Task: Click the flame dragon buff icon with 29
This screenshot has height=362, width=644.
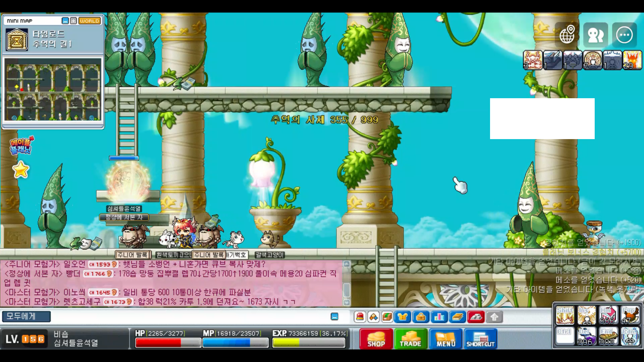Action: coord(632,60)
